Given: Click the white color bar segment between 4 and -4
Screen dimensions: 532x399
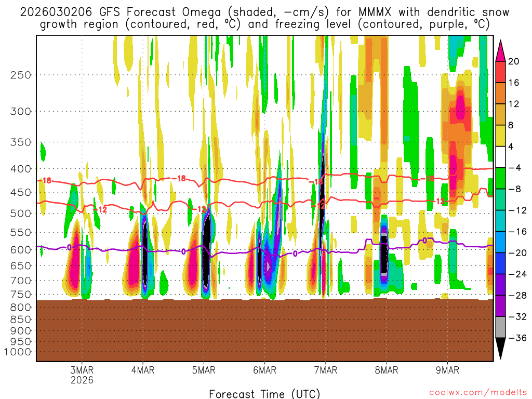Looking at the screenshot, I should click(501, 157).
